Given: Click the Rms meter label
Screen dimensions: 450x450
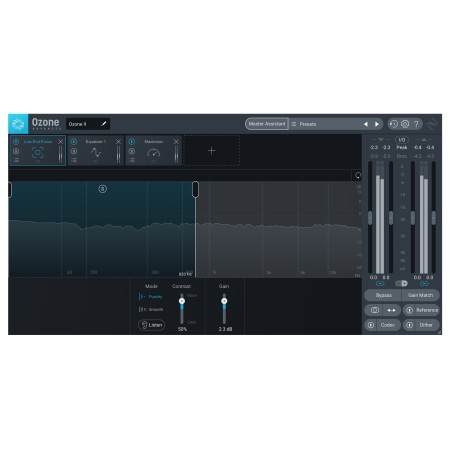Looking at the screenshot, I should (402, 156).
